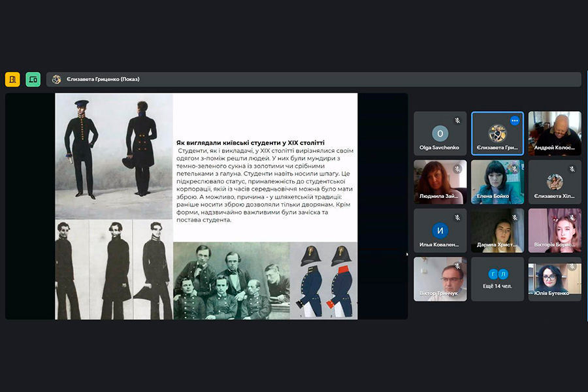Expand the 'Ещё 14 чел.' participants tile
The image size is (588, 392).
[498, 279]
